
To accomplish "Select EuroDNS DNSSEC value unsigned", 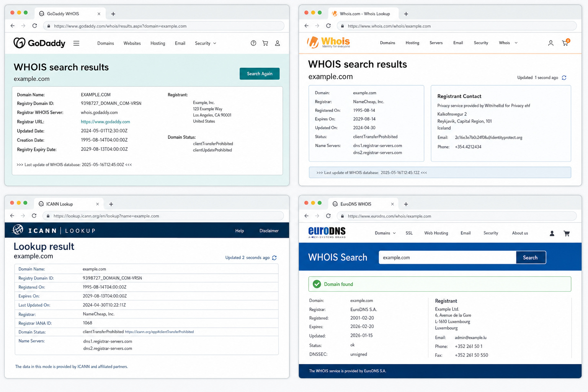I will tap(359, 354).
